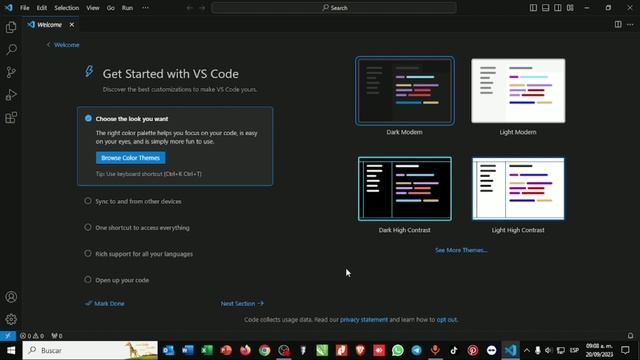Click the volume icon in system tray

(x=548, y=350)
